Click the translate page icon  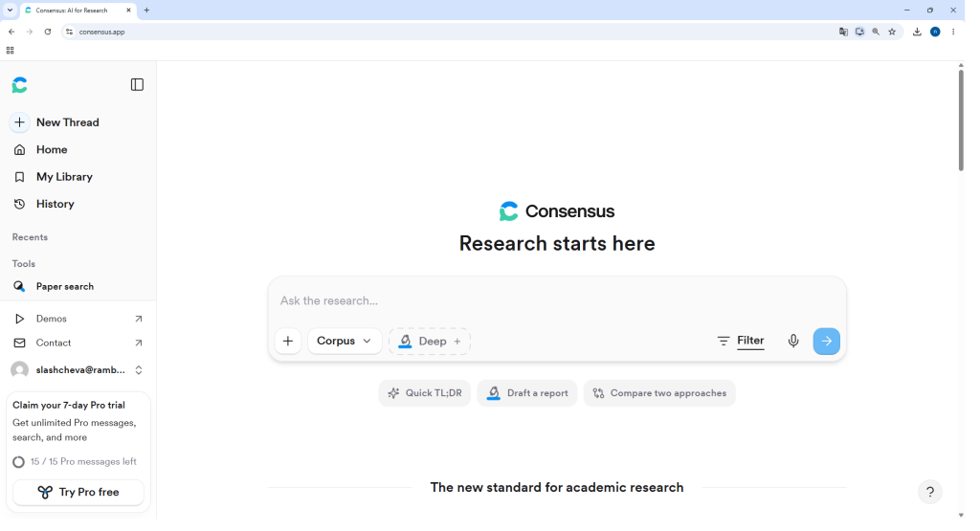pos(843,32)
